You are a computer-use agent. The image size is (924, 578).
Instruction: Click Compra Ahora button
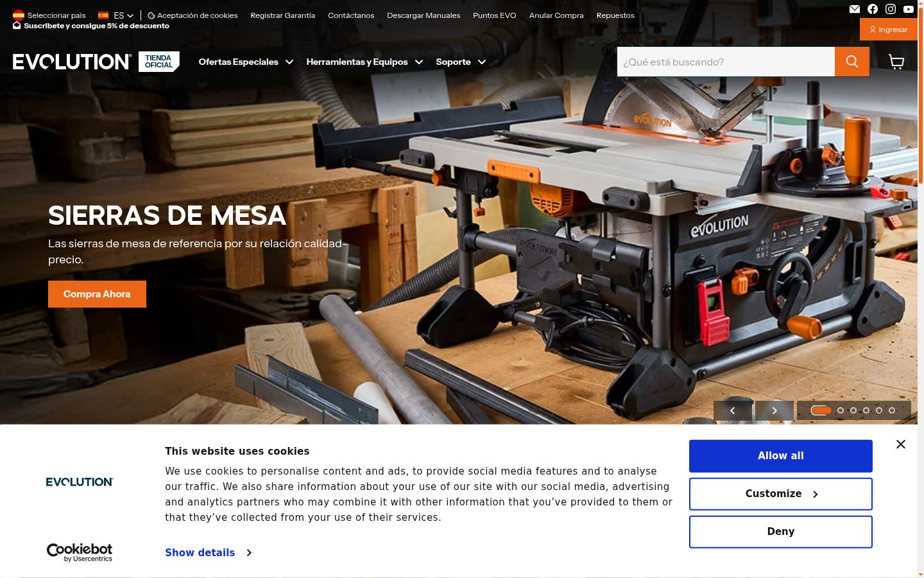point(97,294)
